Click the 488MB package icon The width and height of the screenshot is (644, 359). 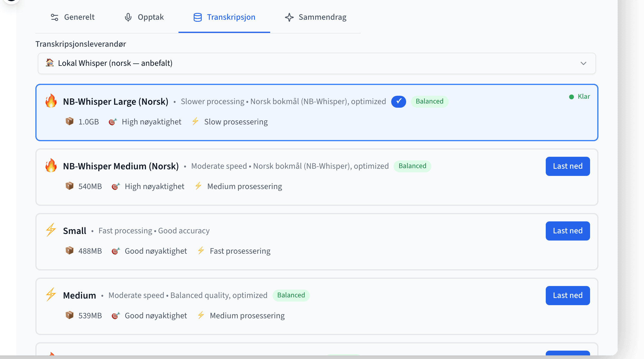click(69, 251)
